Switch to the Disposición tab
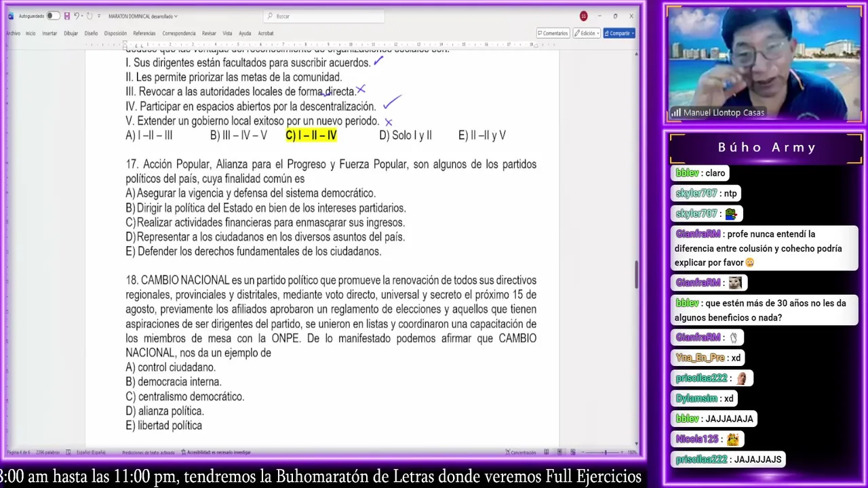 coord(115,33)
